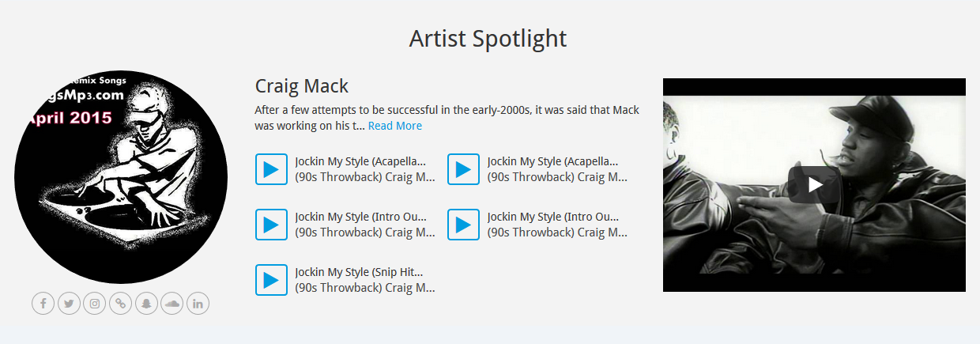Open the SoundCloud cloud icon
This screenshot has width=980, height=344.
pos(171,303)
